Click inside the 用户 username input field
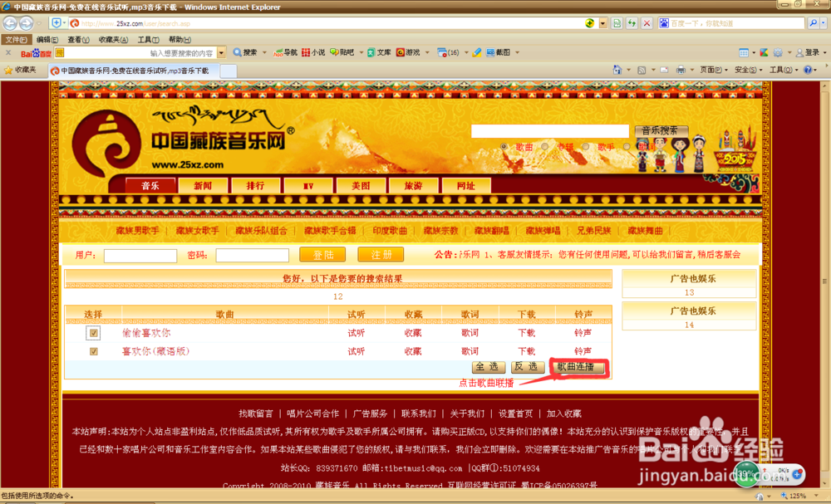Viewport: 831px width, 504px height. (x=140, y=255)
